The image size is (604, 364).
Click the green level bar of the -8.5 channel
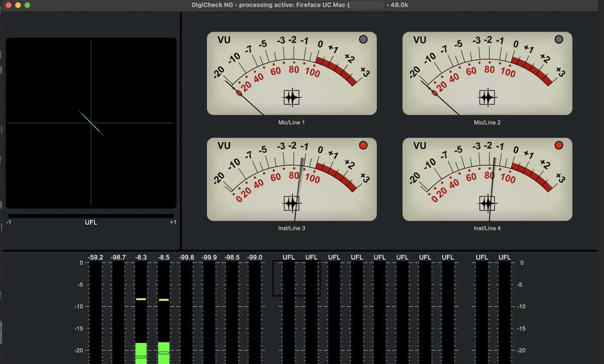tap(164, 353)
